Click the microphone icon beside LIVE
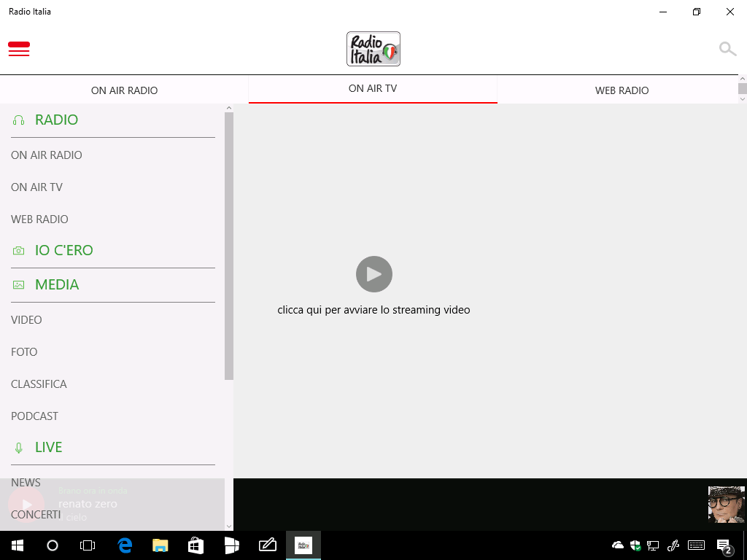Image resolution: width=747 pixels, height=560 pixels. [18, 448]
